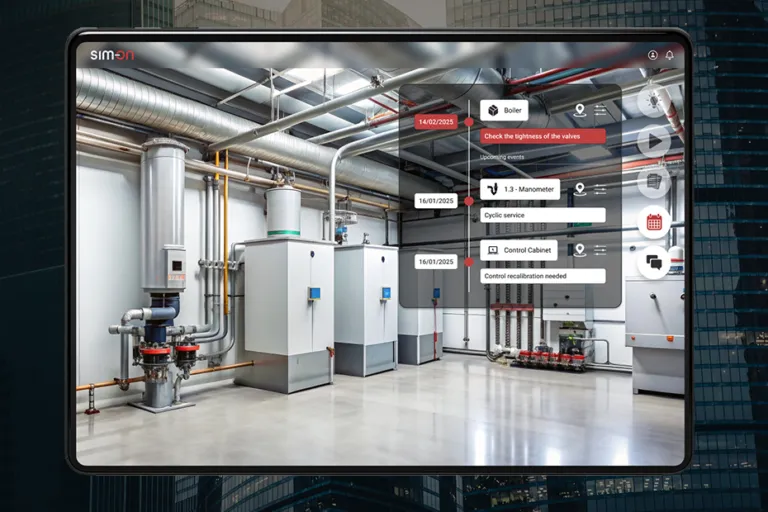The height and width of the screenshot is (512, 768).
Task: Click the 14/02/2025 date label
Action: point(436,122)
